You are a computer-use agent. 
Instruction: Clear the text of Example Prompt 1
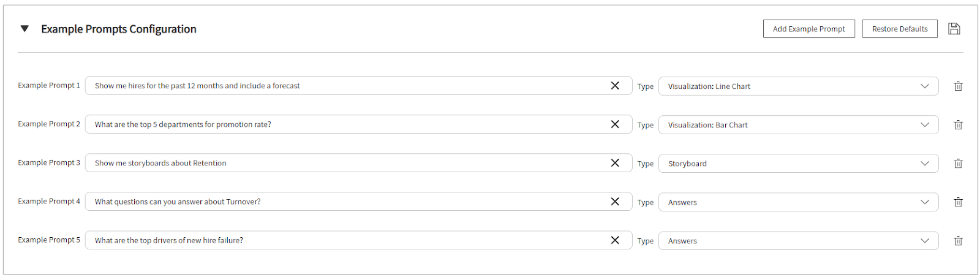point(615,86)
